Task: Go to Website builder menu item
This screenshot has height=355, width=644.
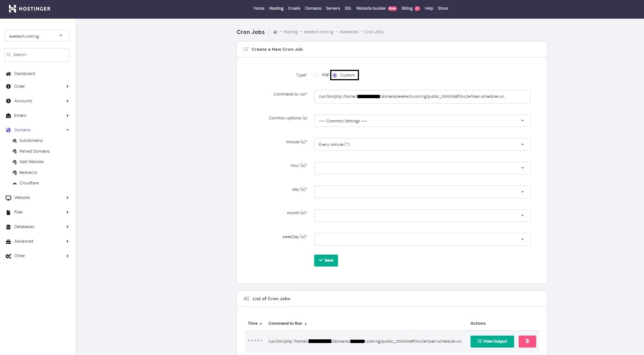Action: coord(371,8)
